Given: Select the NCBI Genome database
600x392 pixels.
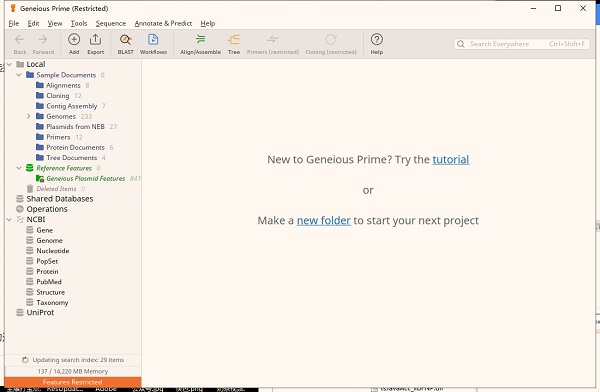Looking at the screenshot, I should pos(49,240).
